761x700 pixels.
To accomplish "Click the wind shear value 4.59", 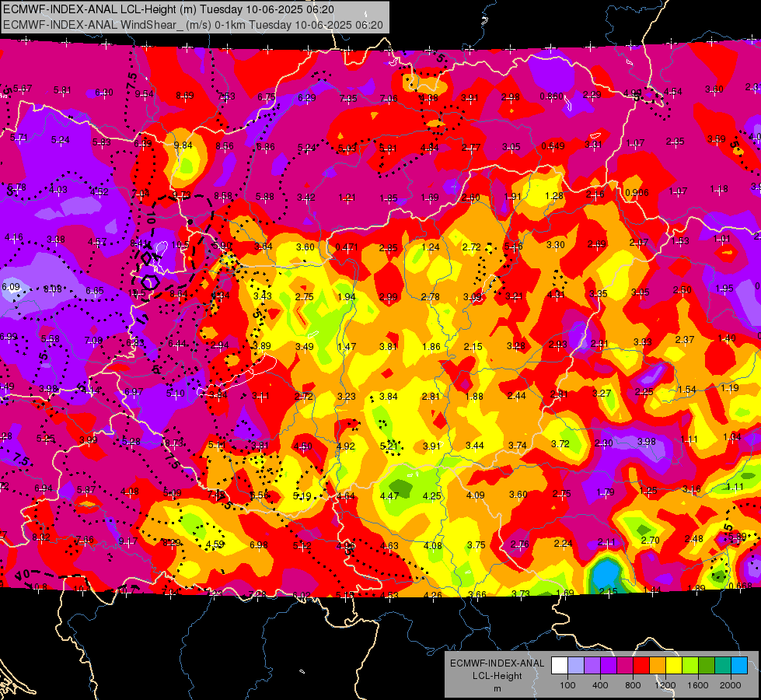I will click(215, 544).
